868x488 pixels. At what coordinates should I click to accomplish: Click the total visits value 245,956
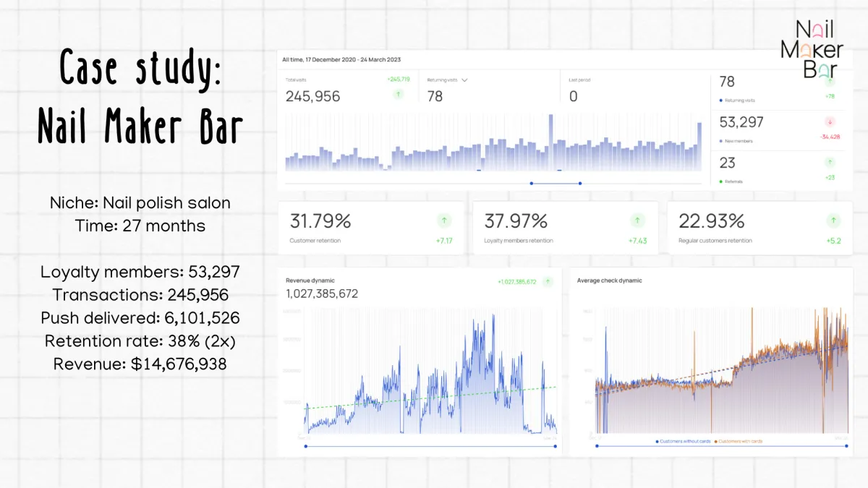[x=312, y=96]
